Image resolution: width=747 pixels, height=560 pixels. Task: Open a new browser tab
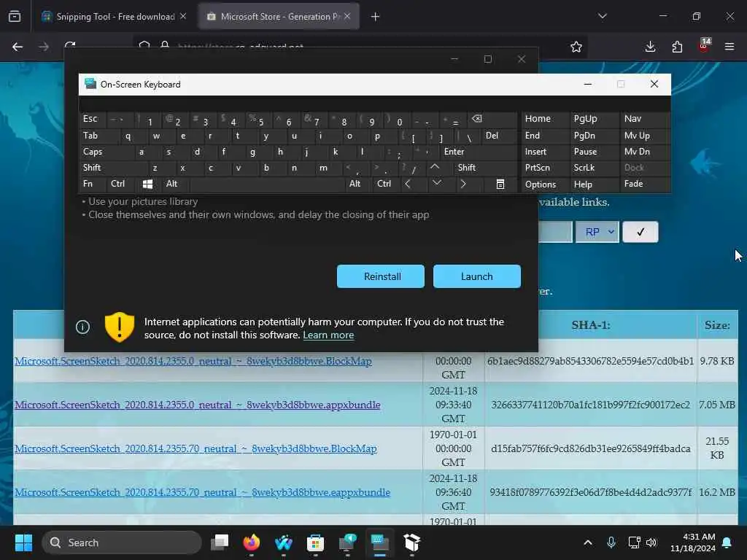[375, 17]
